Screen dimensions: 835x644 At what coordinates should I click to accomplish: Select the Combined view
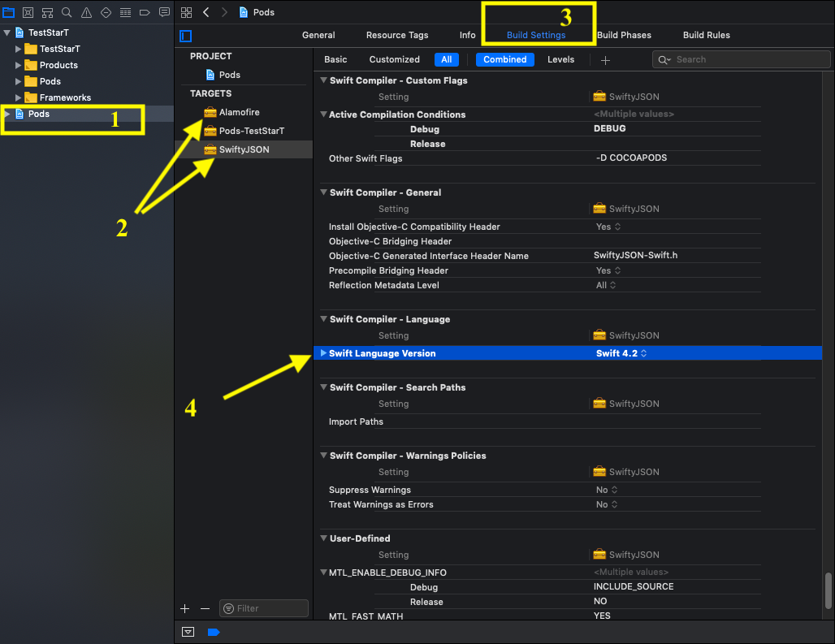(505, 59)
